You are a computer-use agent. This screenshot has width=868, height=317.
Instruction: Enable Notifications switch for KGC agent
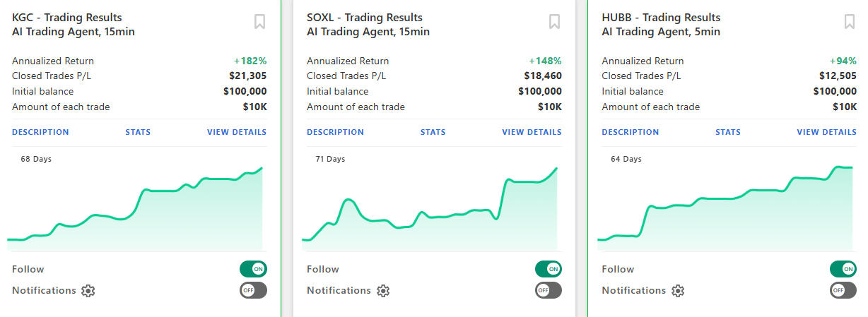click(x=253, y=290)
